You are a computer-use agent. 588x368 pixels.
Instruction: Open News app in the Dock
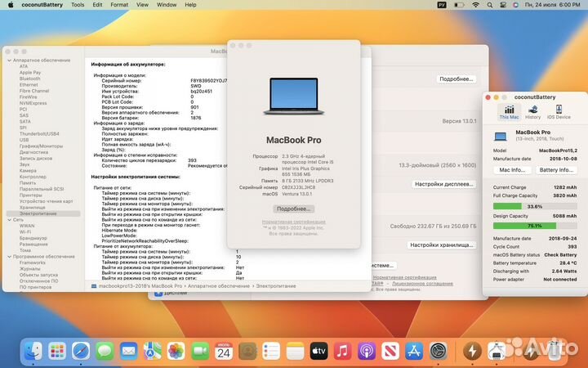[x=390, y=352]
